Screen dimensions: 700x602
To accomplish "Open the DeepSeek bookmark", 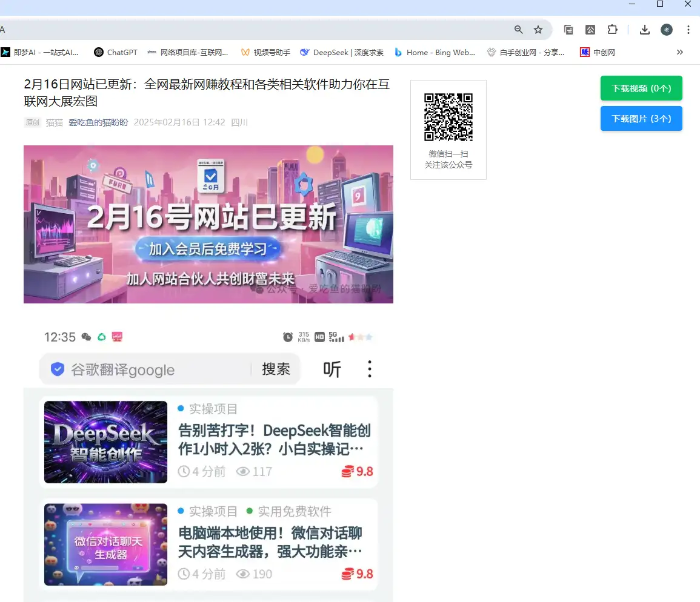I will [342, 53].
